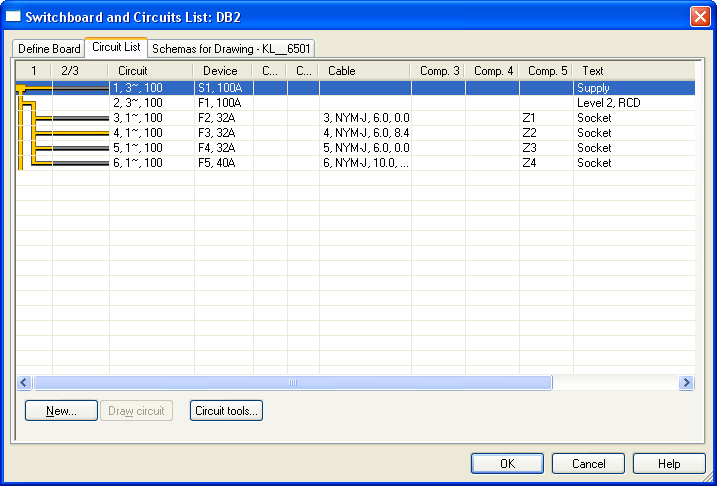Select the row with cable 4, NYM-J, 6.0, 8.4
Screen dimensions: 717x486
tap(365, 133)
